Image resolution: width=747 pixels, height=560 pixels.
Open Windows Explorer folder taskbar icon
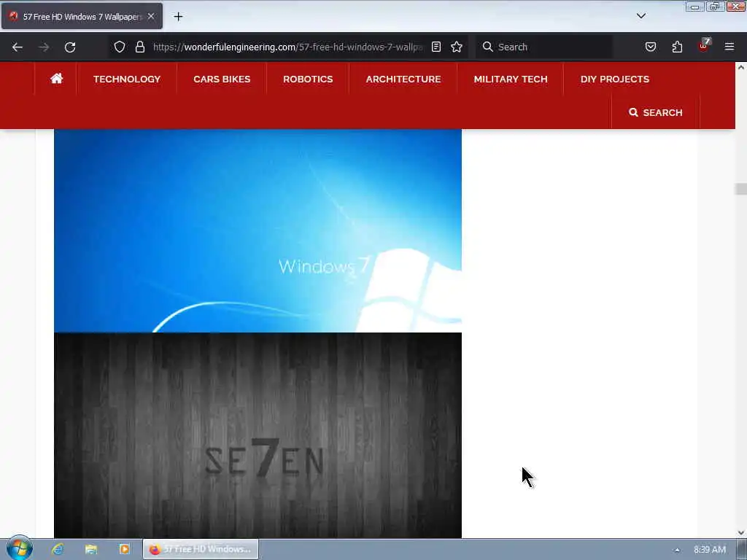click(91, 549)
